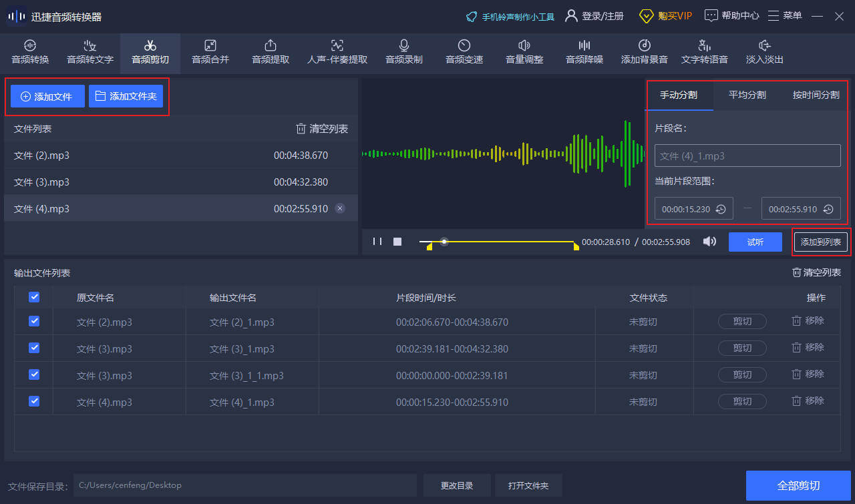Pause playback of the audio preview
855x504 pixels.
point(377,242)
